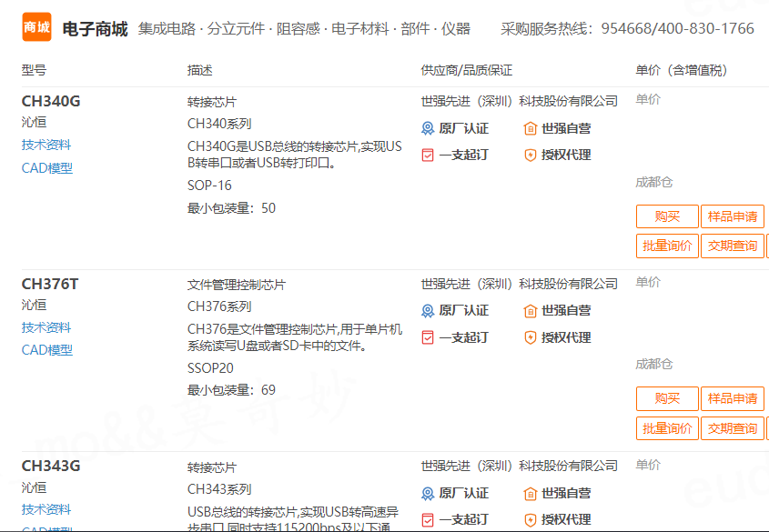Click the CH376系列 series text

coord(219,306)
